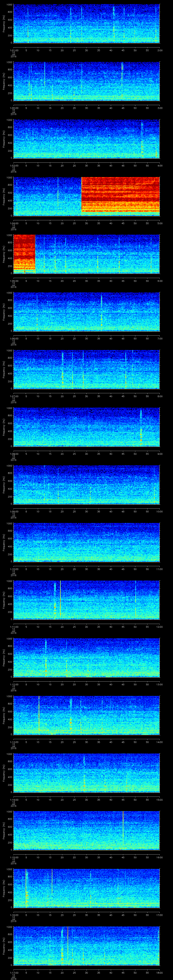Click the 2:00 end time label
173x980 pixels.
(160, 50)
